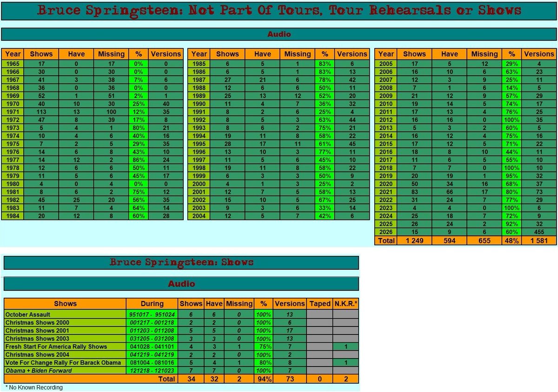Select the 1985 year cell
The width and height of the screenshot is (558, 392).
pyautogui.click(x=199, y=64)
